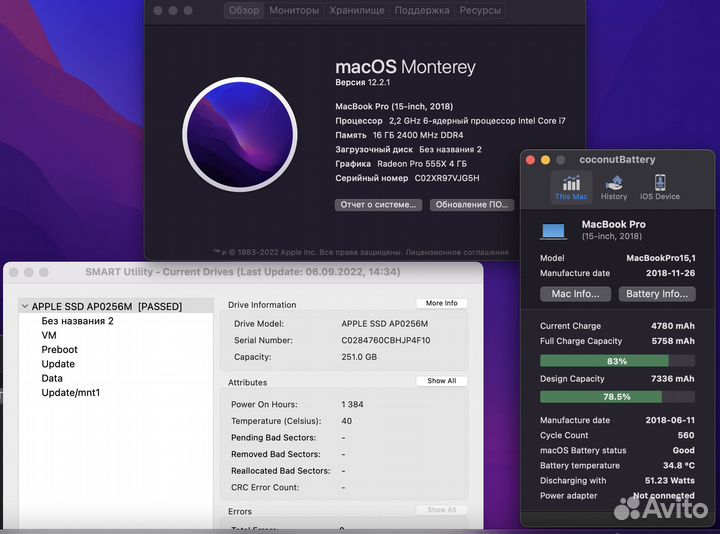Select the Update/mnt1 volume
Viewport: 720px width, 534px height.
pyautogui.click(x=71, y=393)
